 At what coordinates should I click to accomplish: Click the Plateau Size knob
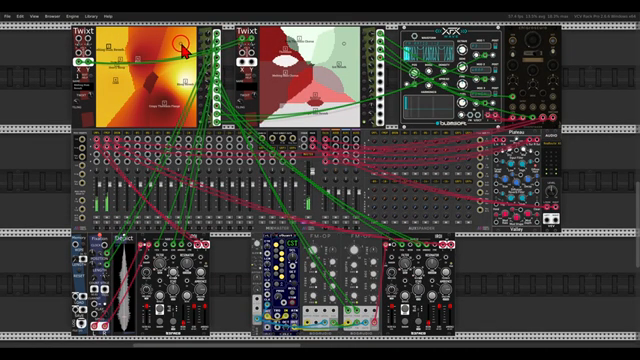click(x=505, y=179)
